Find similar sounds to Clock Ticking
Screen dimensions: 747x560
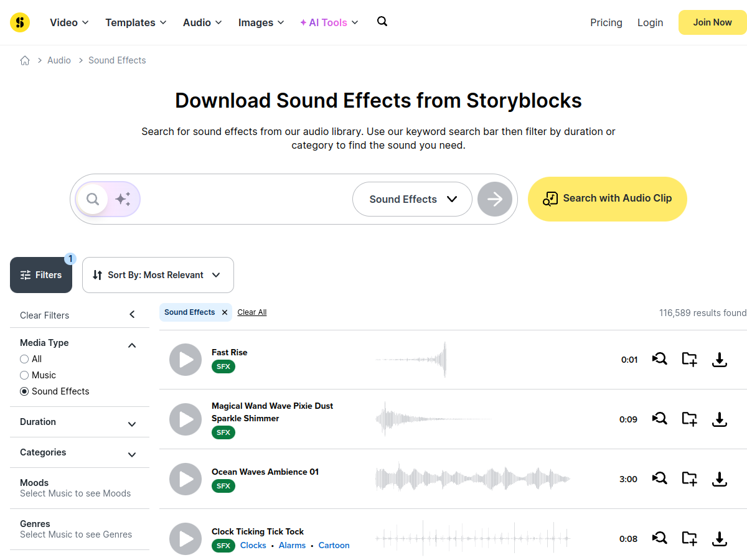pyautogui.click(x=660, y=538)
